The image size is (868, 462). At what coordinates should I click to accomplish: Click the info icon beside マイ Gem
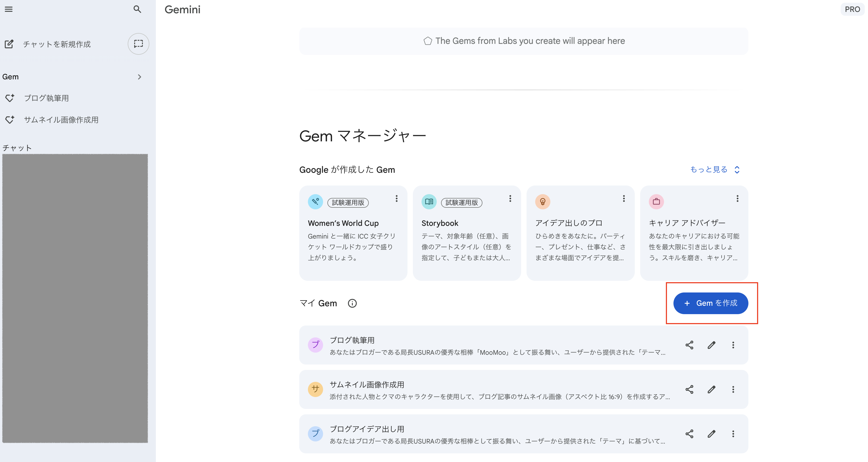pyautogui.click(x=352, y=303)
